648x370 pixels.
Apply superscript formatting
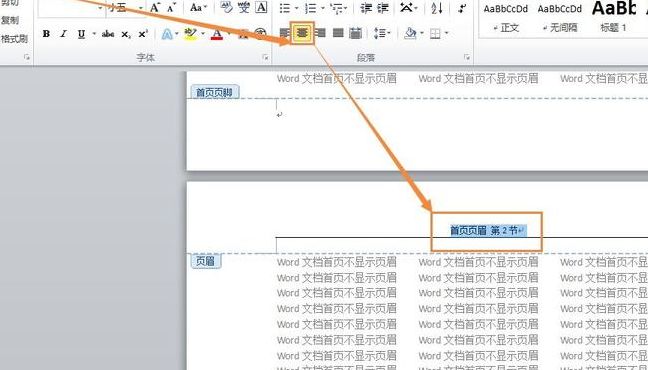pyautogui.click(x=143, y=34)
